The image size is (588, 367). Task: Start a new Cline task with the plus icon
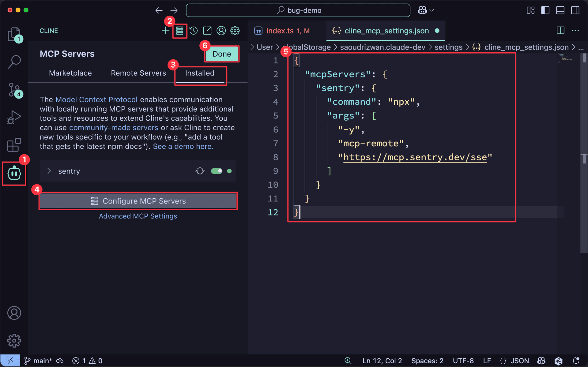click(165, 31)
